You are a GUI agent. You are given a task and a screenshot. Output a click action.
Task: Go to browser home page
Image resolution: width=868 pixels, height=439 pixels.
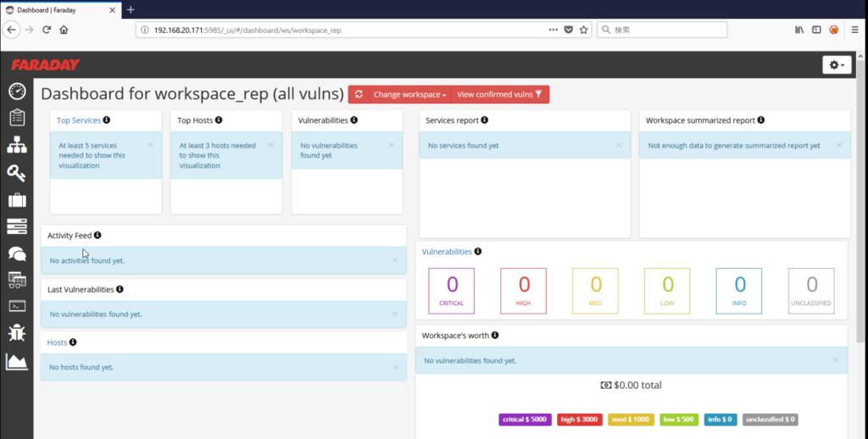click(64, 30)
